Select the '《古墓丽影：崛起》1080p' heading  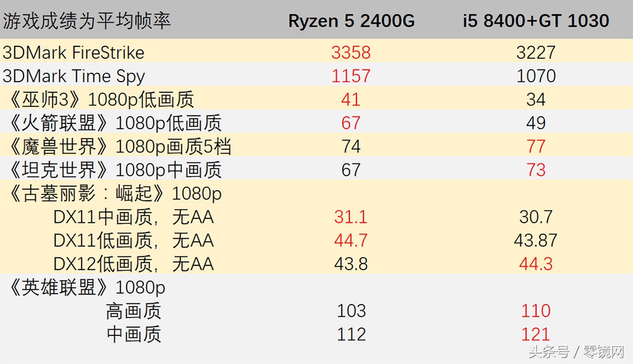point(115,194)
